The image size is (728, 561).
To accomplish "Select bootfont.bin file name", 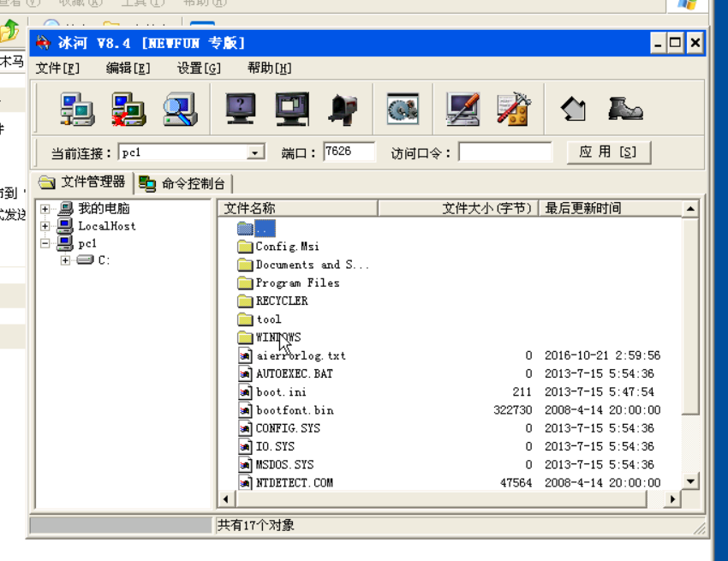I will (295, 410).
